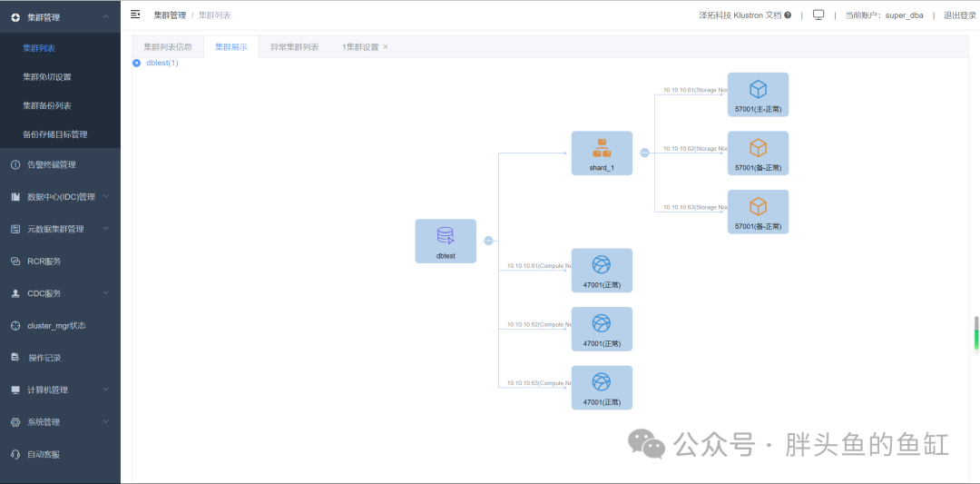Click the RCR服务 sidebar icon
980x484 pixels.
tap(15, 262)
